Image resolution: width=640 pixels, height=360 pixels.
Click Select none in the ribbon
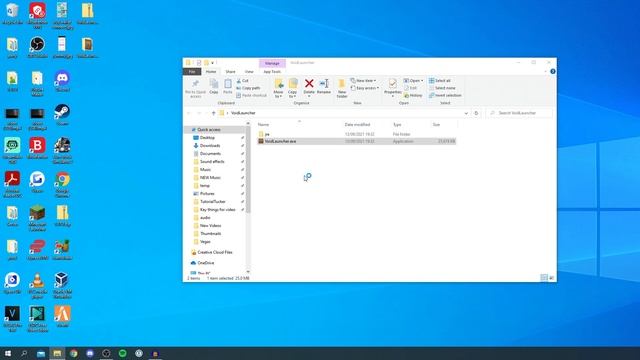point(442,88)
